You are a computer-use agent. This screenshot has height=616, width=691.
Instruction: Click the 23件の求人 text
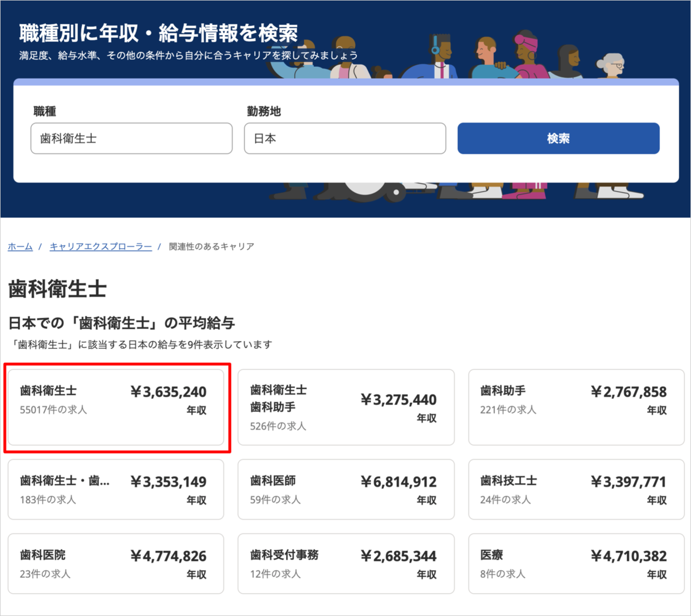coord(45,574)
